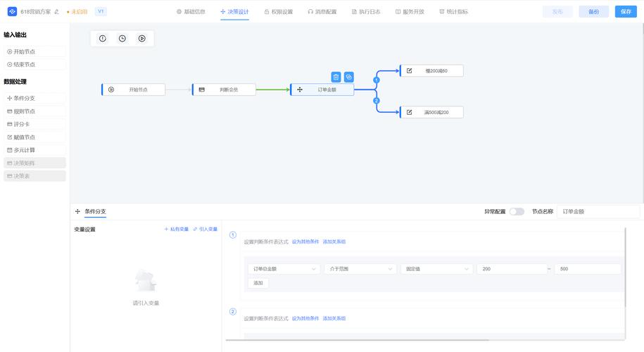Viewport: 644px width, 352px height.
Task: Click the validation exclamation icon on canvas toolbar
Action: tap(103, 39)
